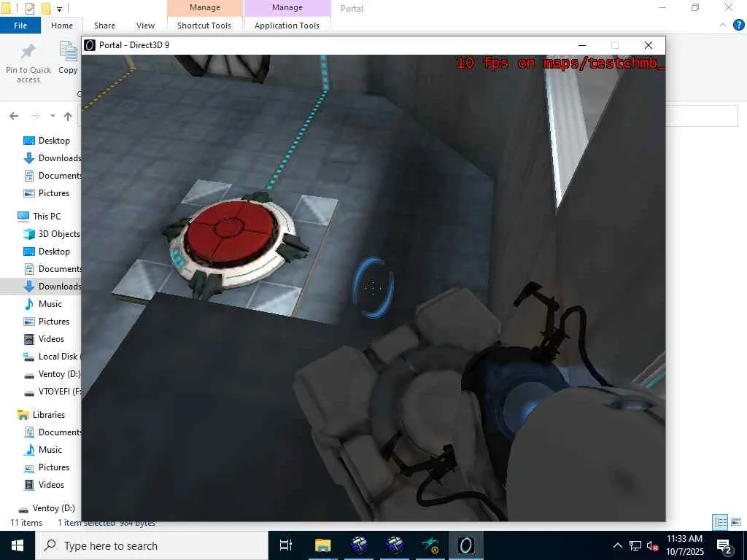Open File Explorer from the taskbar
Screen dimensions: 747x560
click(x=322, y=545)
